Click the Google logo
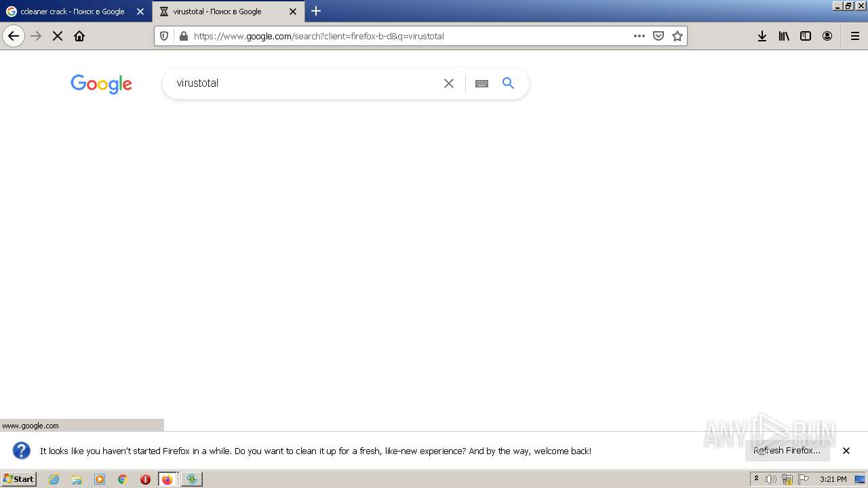Screen dimensions: 868x488 (101, 84)
